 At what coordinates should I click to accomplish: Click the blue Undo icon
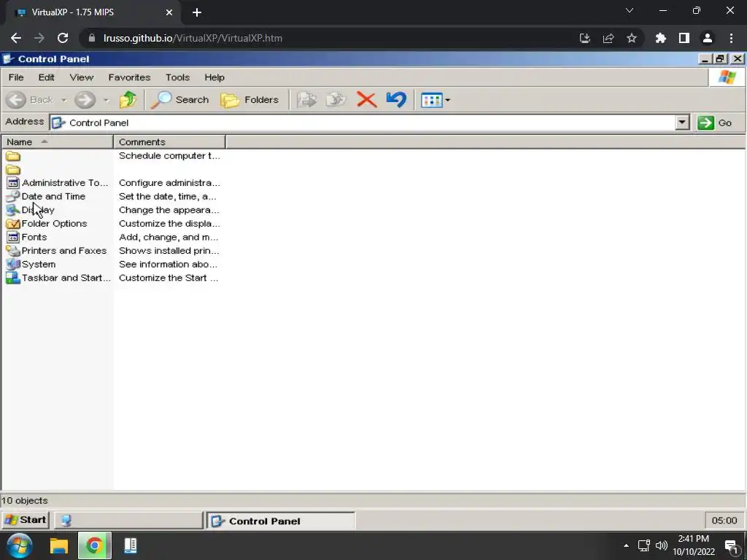pos(396,100)
